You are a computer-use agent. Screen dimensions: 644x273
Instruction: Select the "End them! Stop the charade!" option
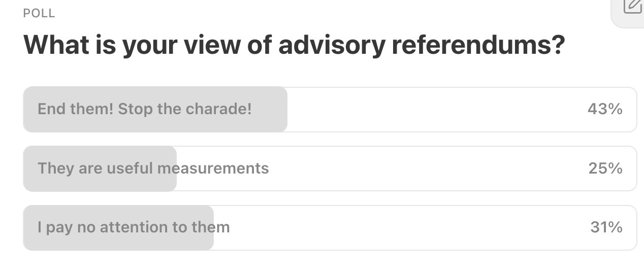pos(330,109)
